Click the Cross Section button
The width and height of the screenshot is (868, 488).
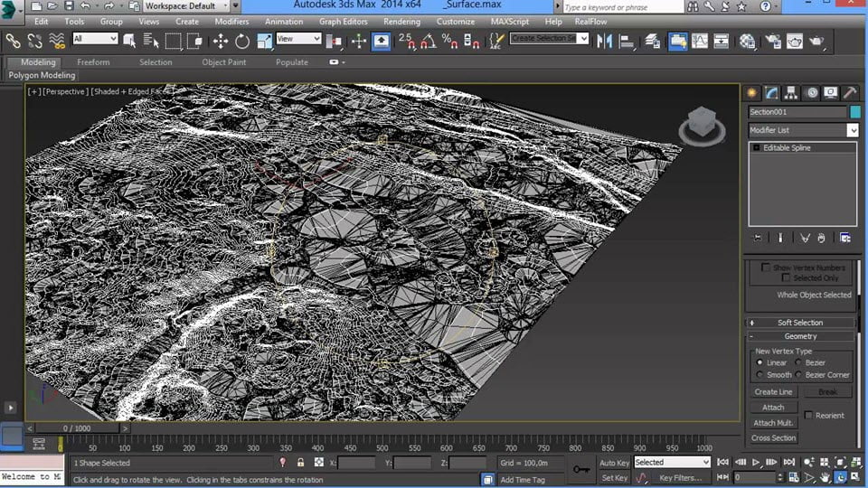pos(773,437)
